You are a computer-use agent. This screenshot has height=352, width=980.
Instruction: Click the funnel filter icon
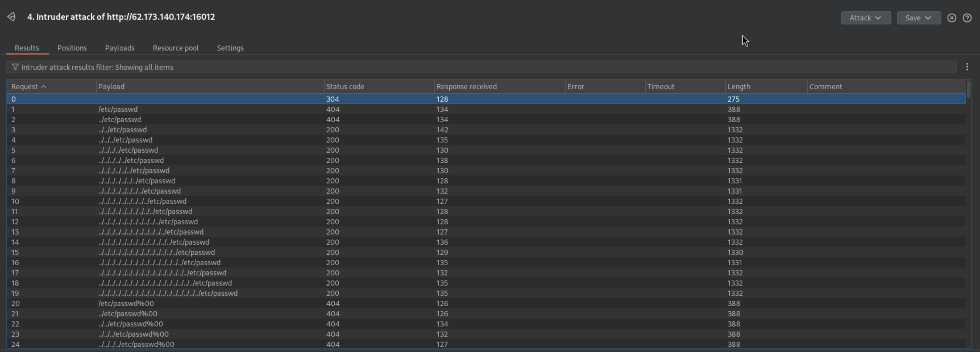tap(15, 67)
